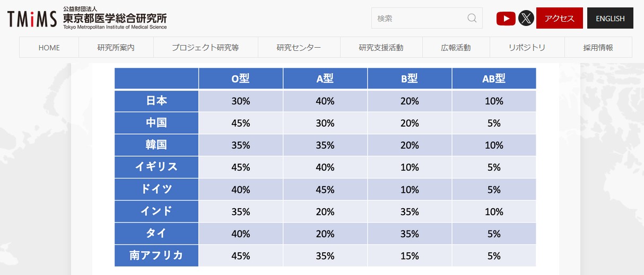The image size is (644, 275).
Task: Choose 研究支援活動 from the navigation bar
Action: [x=381, y=48]
